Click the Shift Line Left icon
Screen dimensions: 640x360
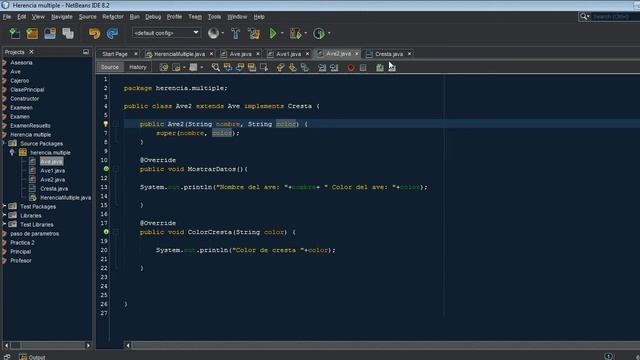322,67
